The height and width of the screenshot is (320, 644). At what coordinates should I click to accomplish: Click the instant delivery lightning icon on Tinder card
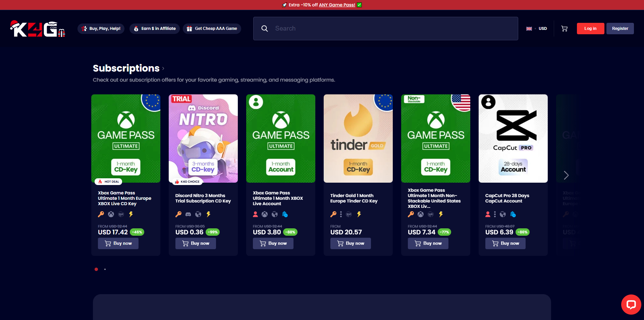[359, 214]
